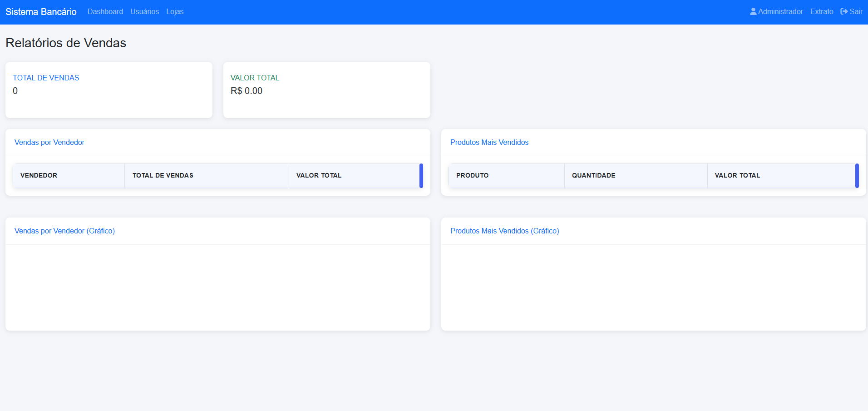Click the user icon beside Administrador

click(753, 11)
